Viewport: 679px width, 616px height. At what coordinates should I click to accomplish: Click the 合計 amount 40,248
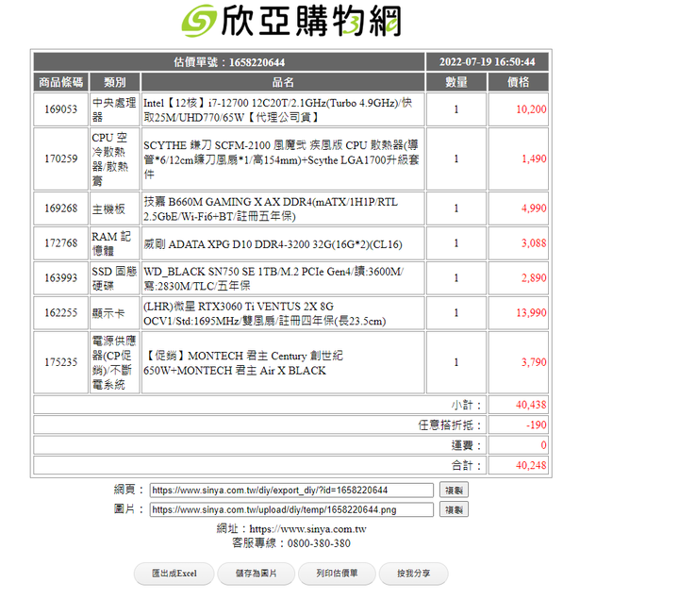pyautogui.click(x=531, y=465)
